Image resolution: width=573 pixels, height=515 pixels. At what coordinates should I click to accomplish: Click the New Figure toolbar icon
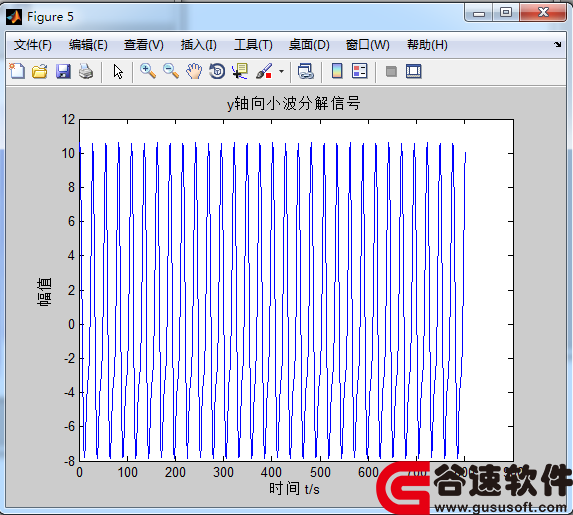(17, 71)
